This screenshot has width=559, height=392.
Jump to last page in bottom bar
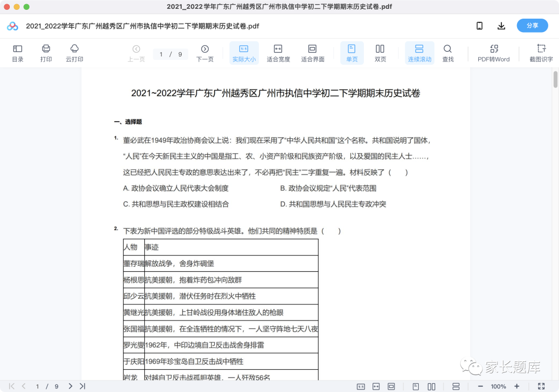click(x=82, y=386)
